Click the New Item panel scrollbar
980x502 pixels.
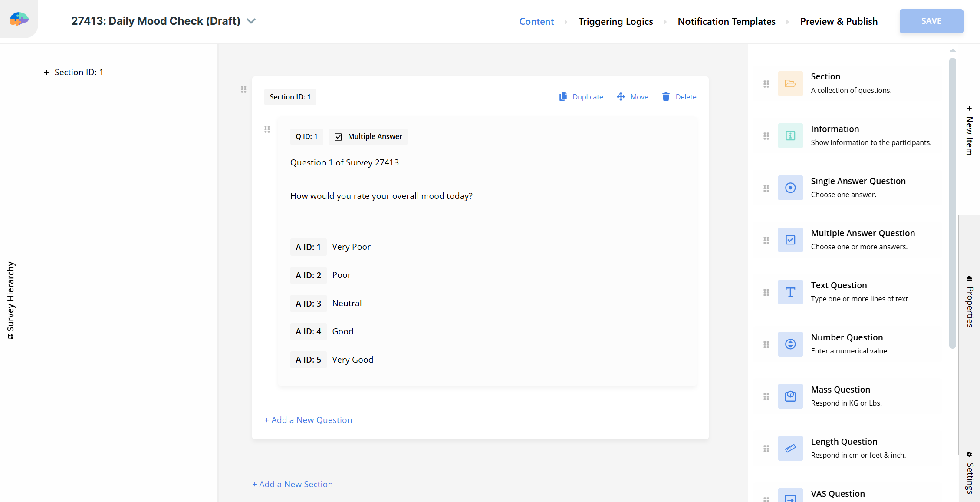point(952,203)
